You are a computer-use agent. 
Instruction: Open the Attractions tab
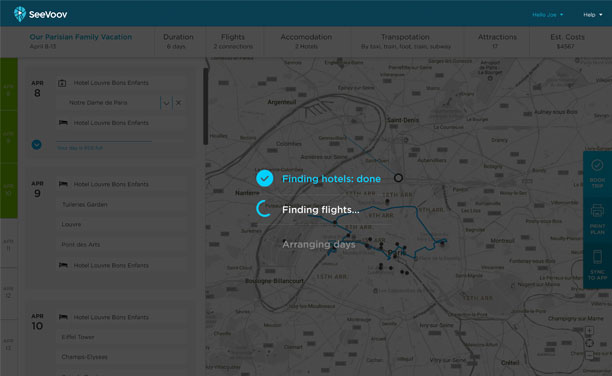pyautogui.click(x=497, y=41)
